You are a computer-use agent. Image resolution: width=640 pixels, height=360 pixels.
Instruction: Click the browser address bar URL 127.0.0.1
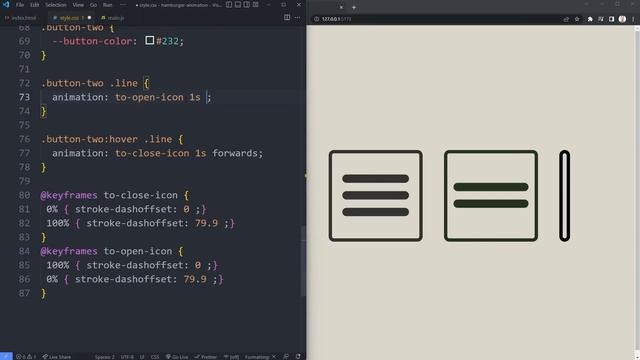point(336,19)
